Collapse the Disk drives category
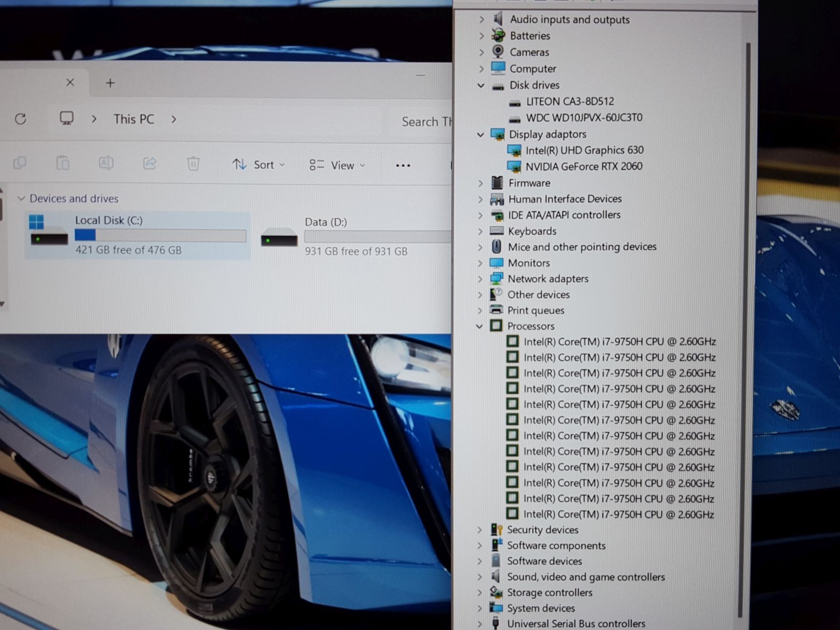 pos(481,85)
